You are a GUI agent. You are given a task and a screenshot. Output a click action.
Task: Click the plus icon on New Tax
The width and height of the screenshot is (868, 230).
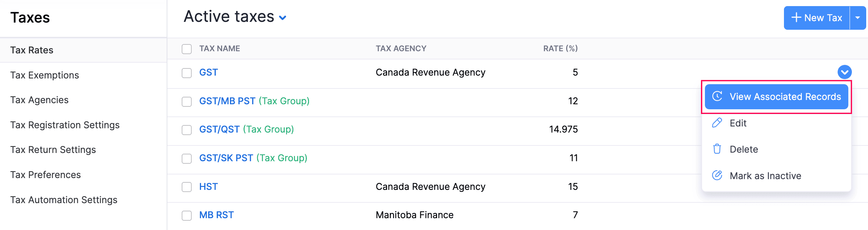pyautogui.click(x=796, y=18)
